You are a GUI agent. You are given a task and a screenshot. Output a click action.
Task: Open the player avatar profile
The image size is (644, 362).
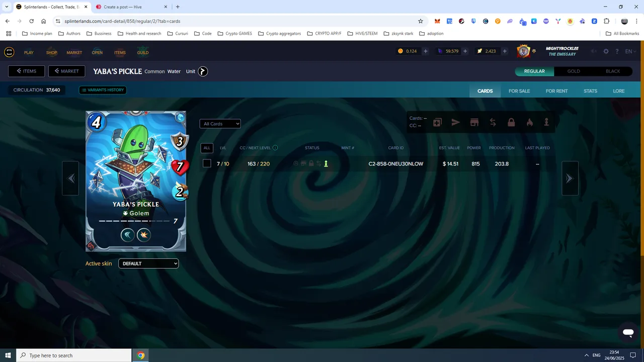[x=524, y=51]
